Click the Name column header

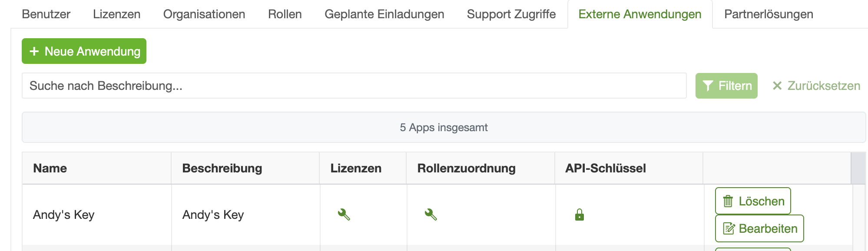tap(50, 168)
